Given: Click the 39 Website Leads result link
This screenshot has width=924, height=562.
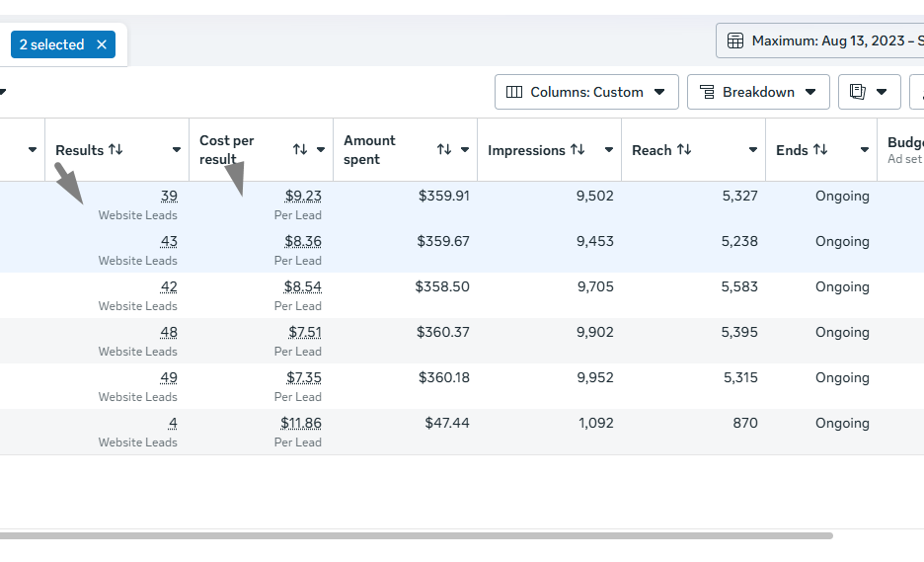Looking at the screenshot, I should click(169, 196).
